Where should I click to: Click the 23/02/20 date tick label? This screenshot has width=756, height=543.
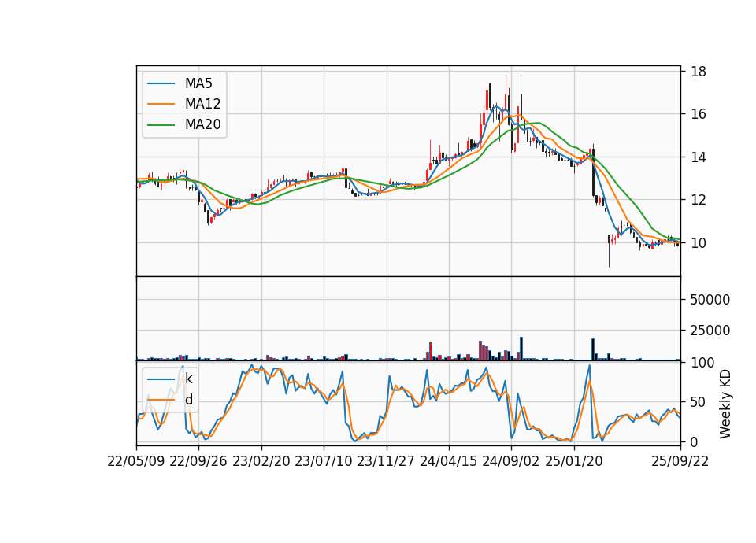coord(261,462)
